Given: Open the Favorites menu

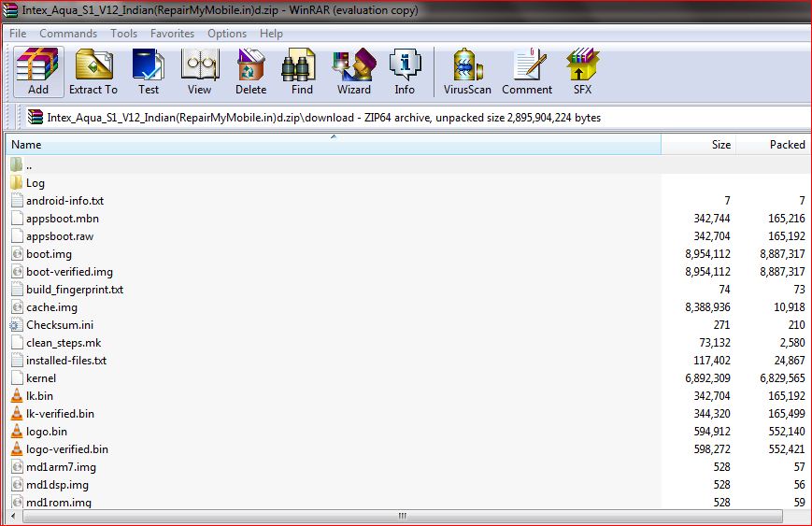Looking at the screenshot, I should (x=173, y=33).
